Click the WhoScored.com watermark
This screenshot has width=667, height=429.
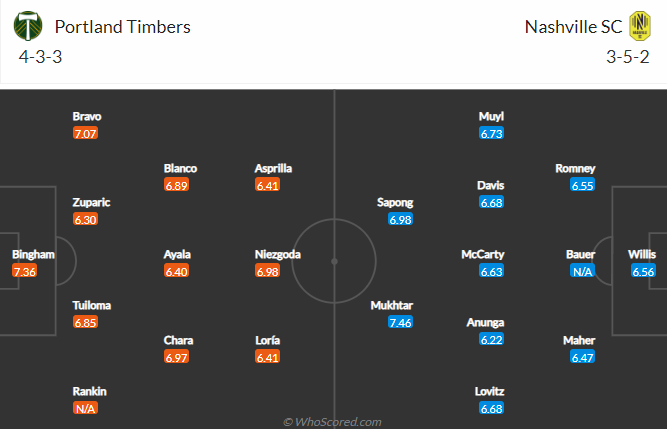332,422
